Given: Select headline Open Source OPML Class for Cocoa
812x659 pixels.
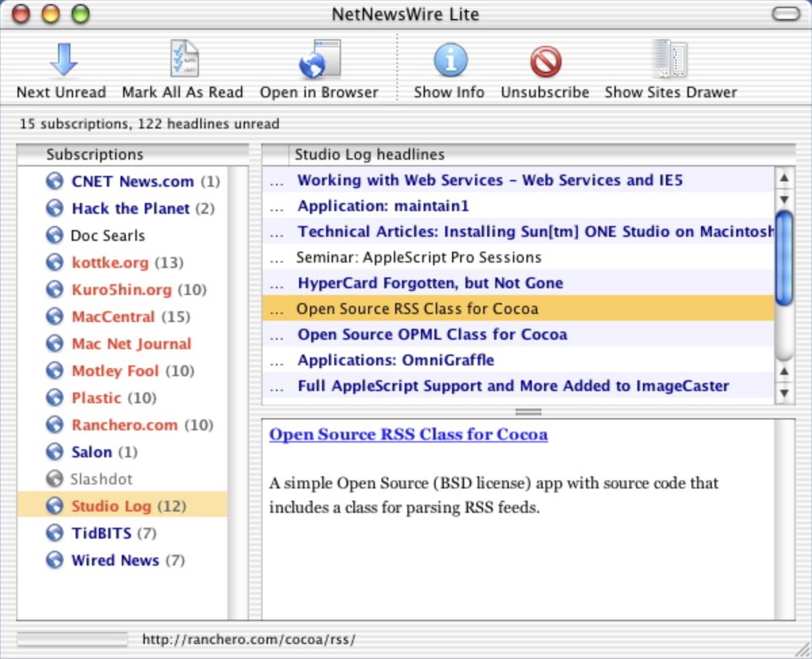Looking at the screenshot, I should [518, 334].
